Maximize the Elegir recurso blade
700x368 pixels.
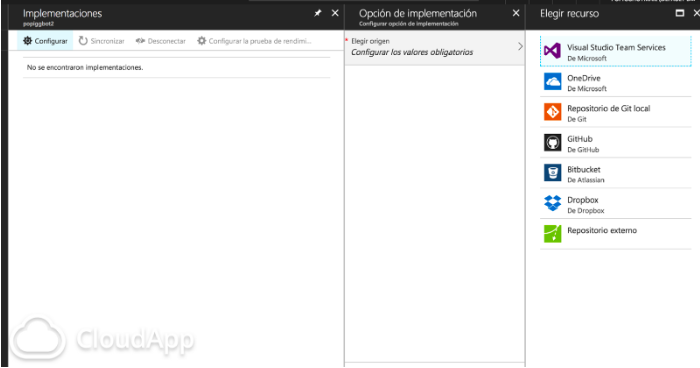[679, 13]
